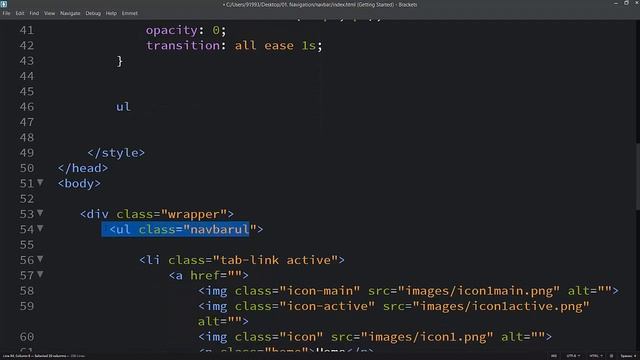Image resolution: width=640 pixels, height=360 pixels.
Task: Open the Emmet menu
Action: point(130,13)
